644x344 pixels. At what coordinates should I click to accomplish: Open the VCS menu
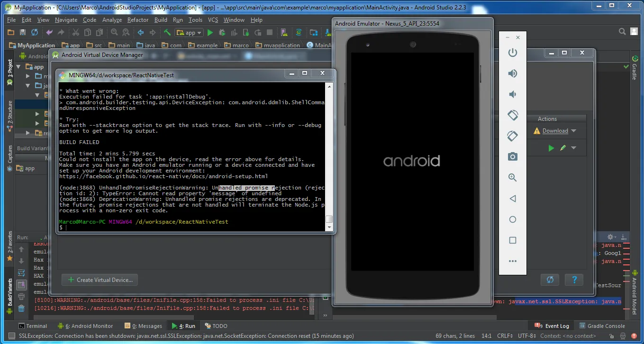(213, 20)
